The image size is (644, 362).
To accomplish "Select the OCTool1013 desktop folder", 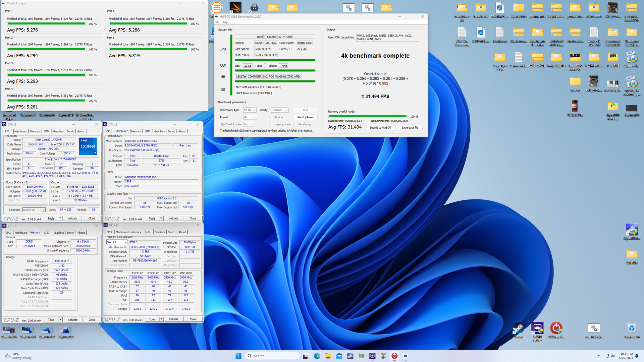I will pyautogui.click(x=594, y=10).
